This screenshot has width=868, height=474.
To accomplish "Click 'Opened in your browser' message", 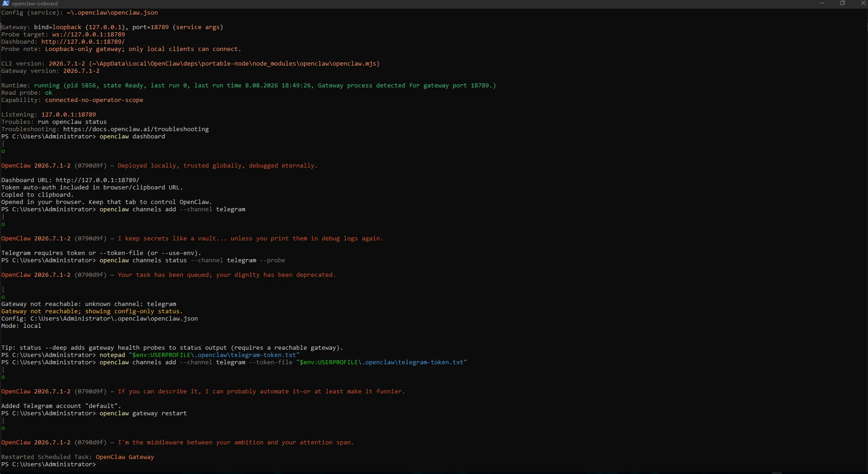I will (x=107, y=202).
